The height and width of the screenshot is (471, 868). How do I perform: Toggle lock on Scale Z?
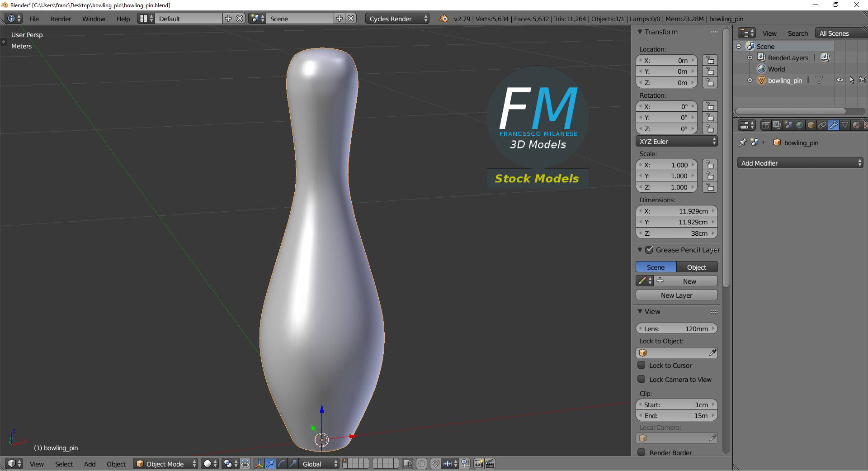(x=710, y=187)
